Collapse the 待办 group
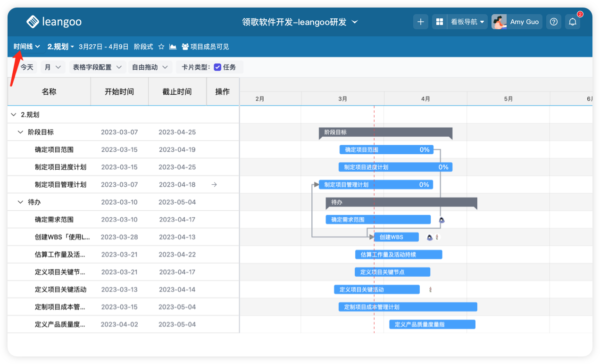 [20, 202]
